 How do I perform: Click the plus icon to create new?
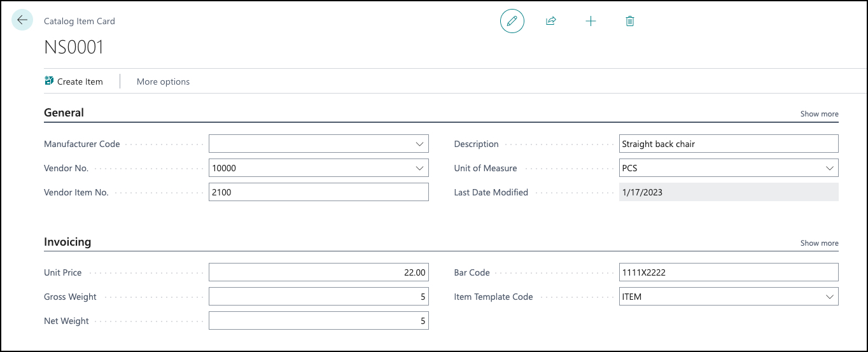pos(591,21)
